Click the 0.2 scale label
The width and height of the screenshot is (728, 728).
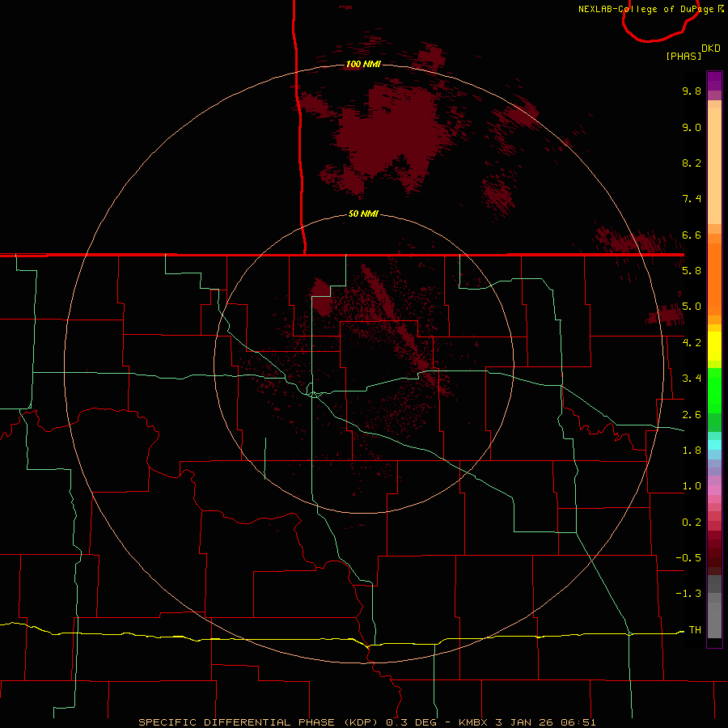click(692, 523)
